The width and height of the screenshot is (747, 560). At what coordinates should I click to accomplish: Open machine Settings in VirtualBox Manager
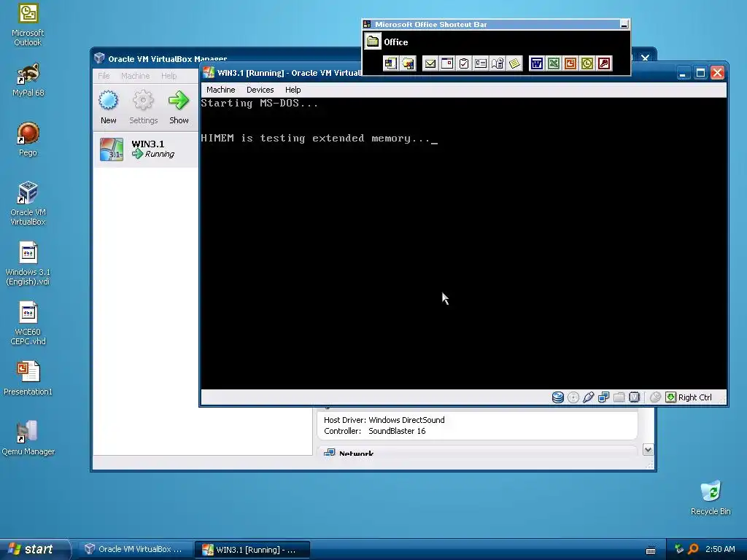[x=144, y=108]
